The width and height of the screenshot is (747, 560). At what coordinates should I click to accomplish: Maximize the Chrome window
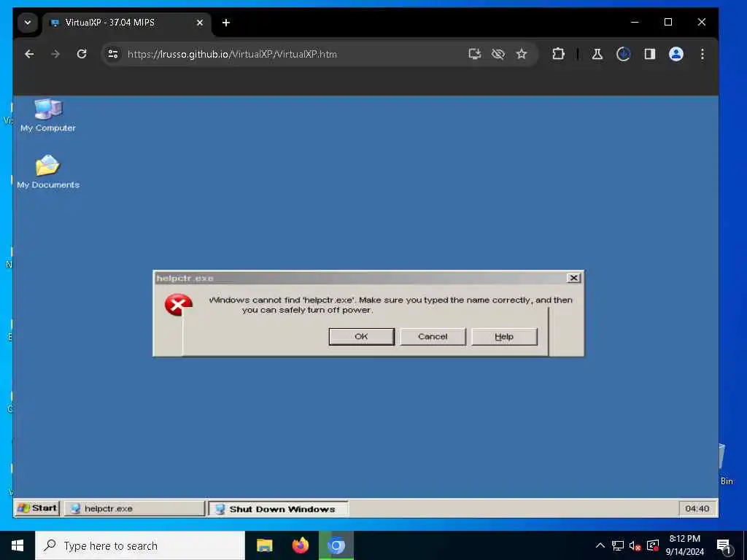(x=668, y=22)
